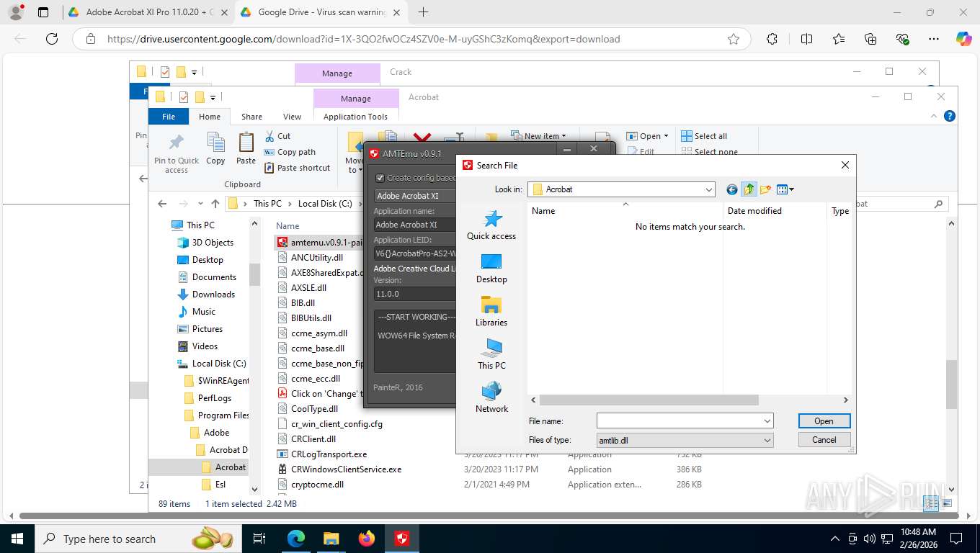Click Open button in Search File dialog
This screenshot has height=553, width=980.
(x=824, y=421)
